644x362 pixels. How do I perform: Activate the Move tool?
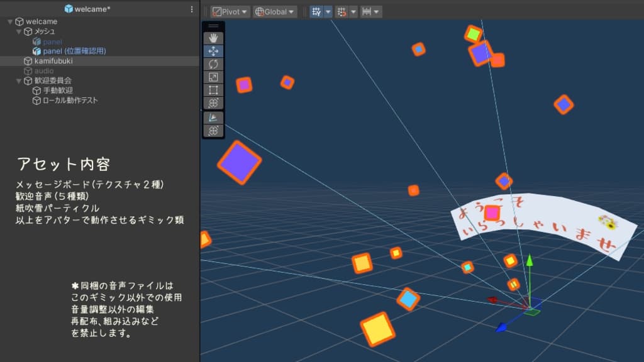[214, 49]
